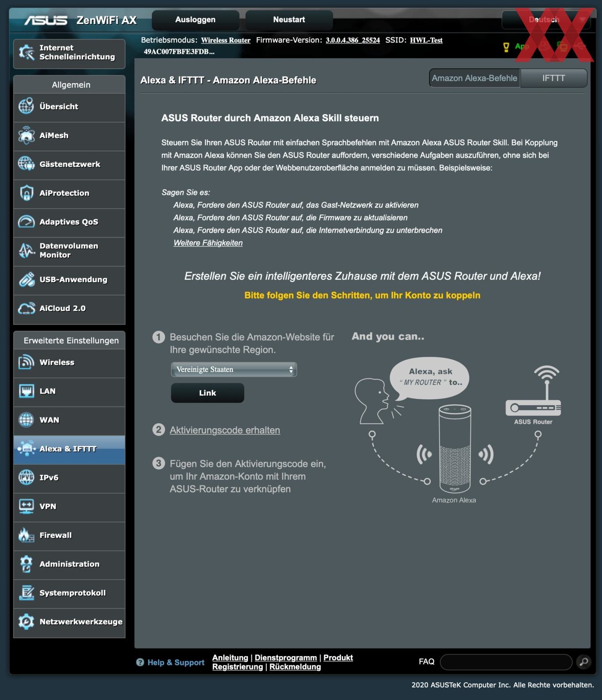Open the Übersicht globe icon
Image resolution: width=602 pixels, height=700 pixels.
coord(26,106)
